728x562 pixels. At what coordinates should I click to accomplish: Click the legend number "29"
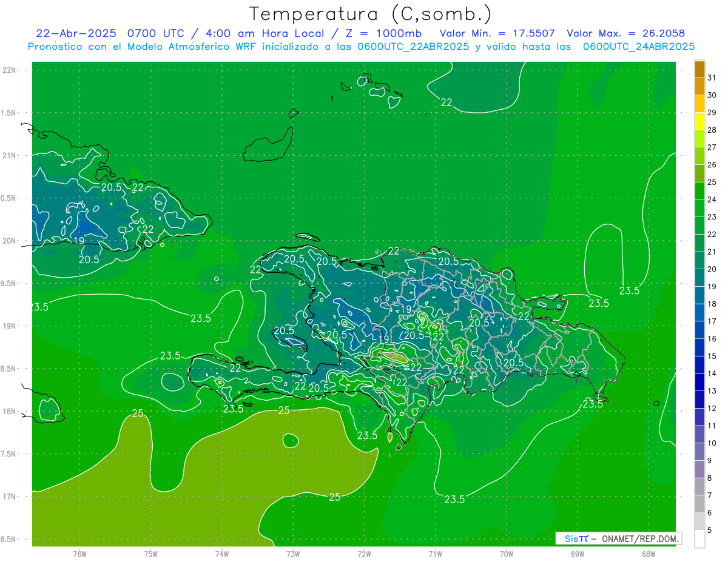pos(712,112)
